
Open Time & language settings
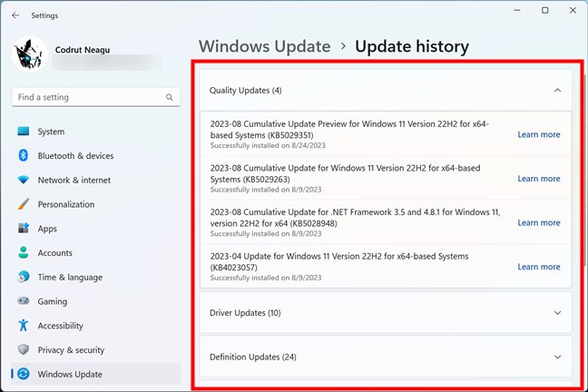click(x=96, y=277)
